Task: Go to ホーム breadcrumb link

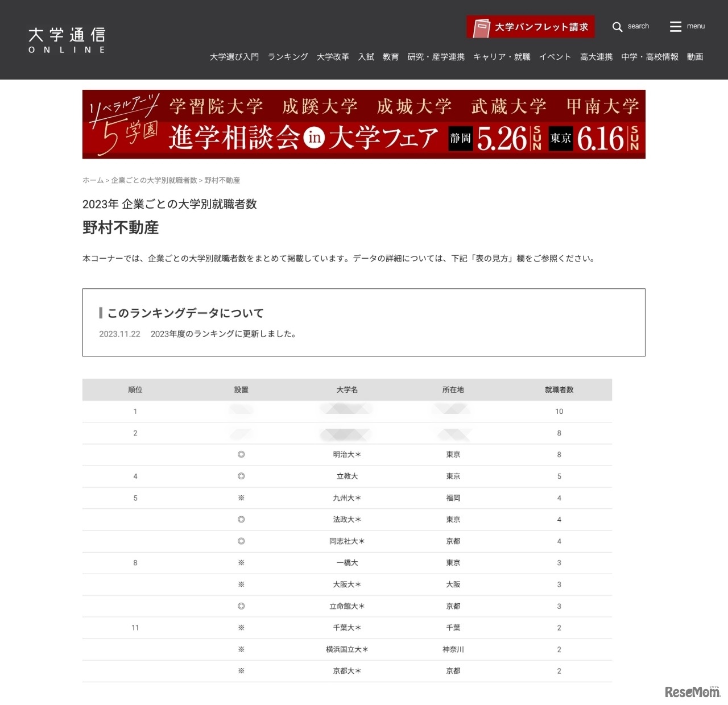Action: [x=93, y=180]
